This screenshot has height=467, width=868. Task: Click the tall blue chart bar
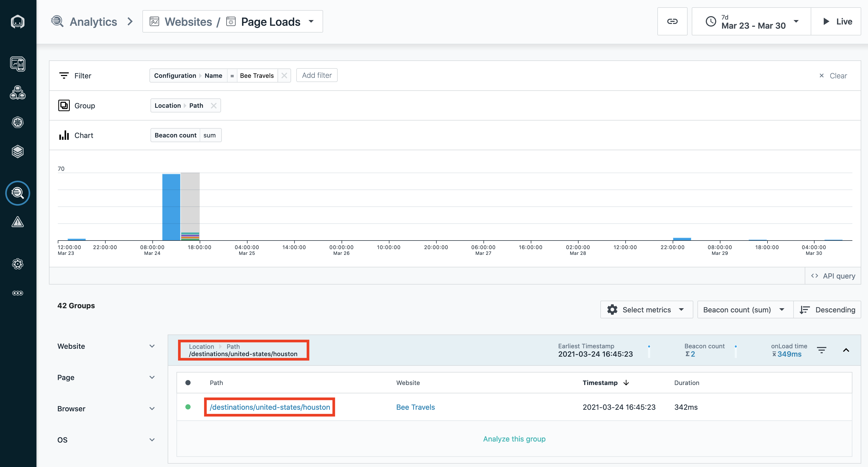pos(171,207)
